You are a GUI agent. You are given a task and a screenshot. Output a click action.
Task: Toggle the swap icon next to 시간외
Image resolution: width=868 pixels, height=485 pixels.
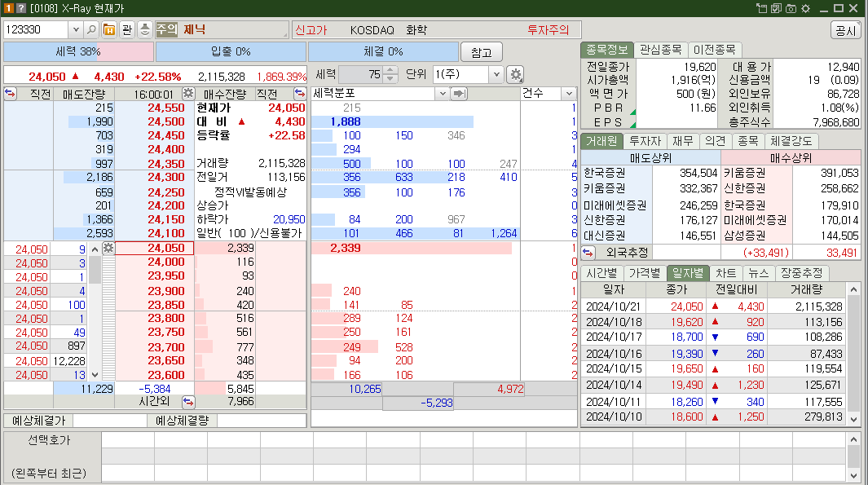coord(188,401)
